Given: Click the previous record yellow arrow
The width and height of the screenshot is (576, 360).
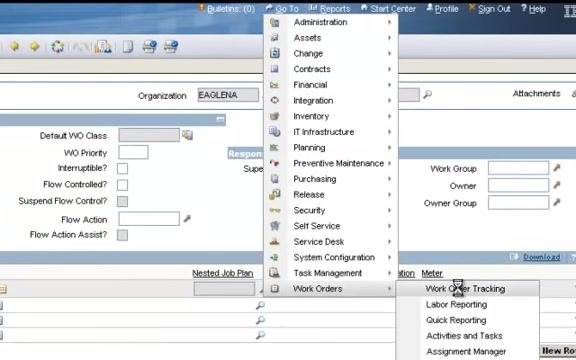Looking at the screenshot, I should tap(14, 46).
